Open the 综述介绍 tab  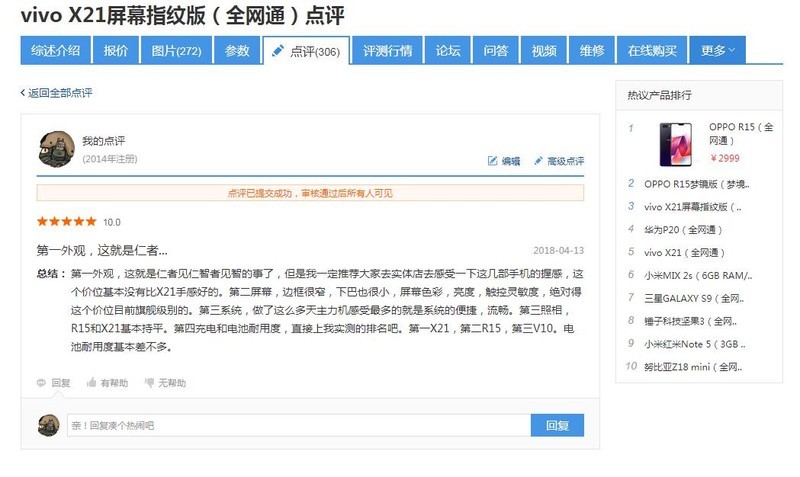tap(56, 51)
